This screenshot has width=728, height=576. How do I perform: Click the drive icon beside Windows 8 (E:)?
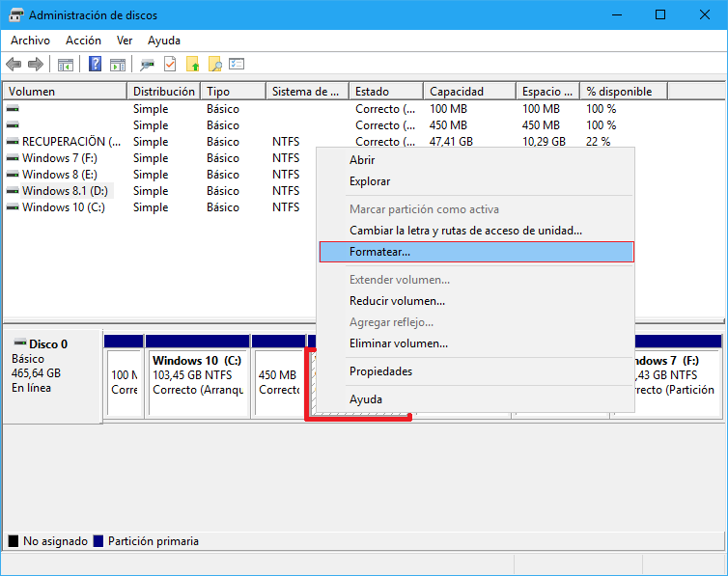tap(13, 175)
